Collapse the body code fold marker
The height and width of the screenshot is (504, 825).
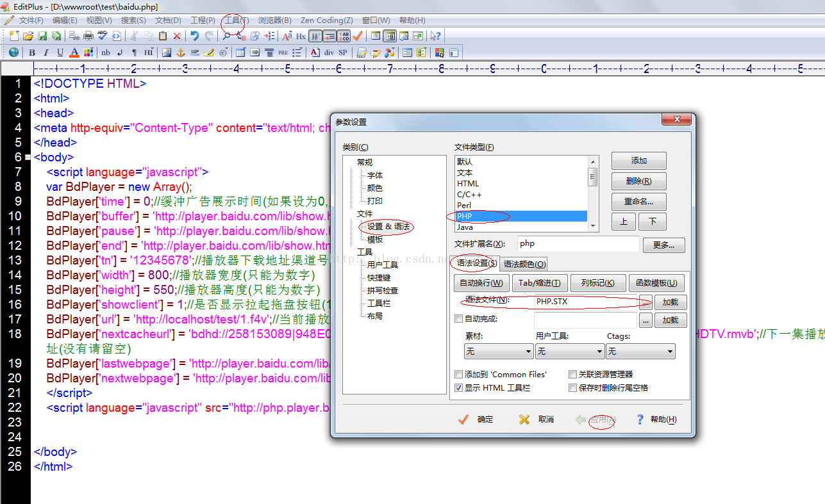tap(28, 158)
